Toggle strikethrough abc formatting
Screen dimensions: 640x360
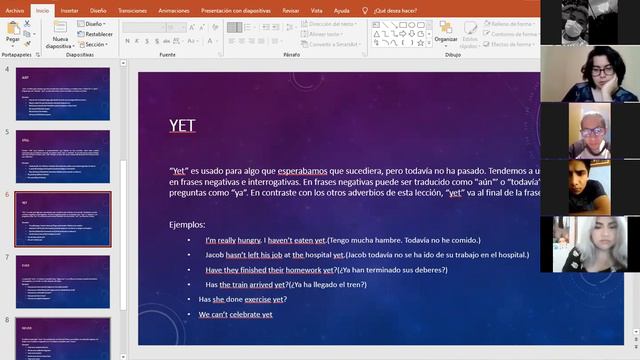(167, 41)
